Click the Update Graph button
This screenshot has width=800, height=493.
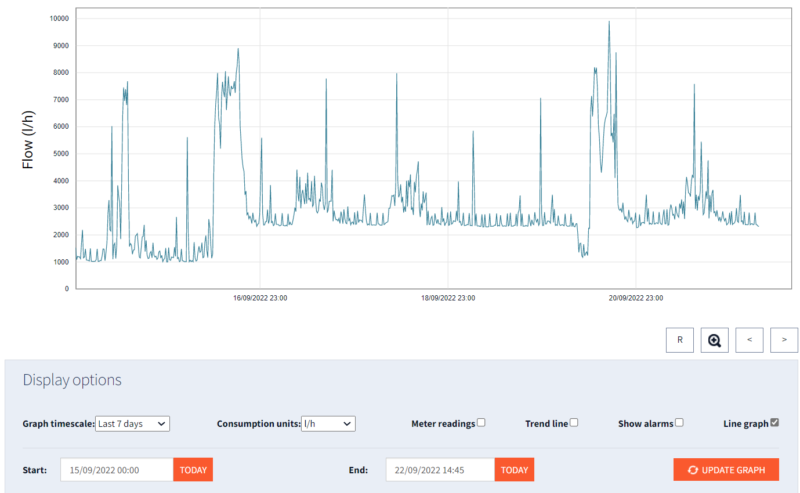725,469
